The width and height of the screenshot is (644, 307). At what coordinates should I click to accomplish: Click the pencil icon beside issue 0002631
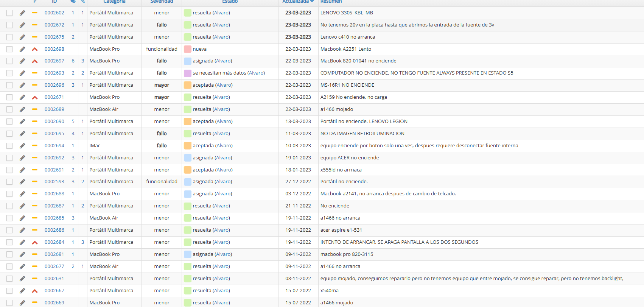pyautogui.click(x=22, y=279)
